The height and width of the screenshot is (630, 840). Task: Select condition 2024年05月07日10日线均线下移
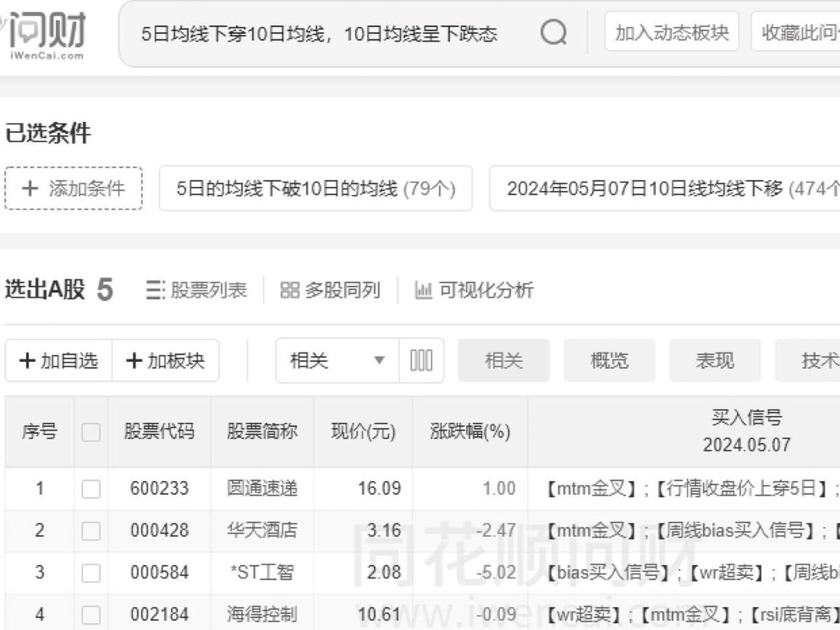pos(665,188)
